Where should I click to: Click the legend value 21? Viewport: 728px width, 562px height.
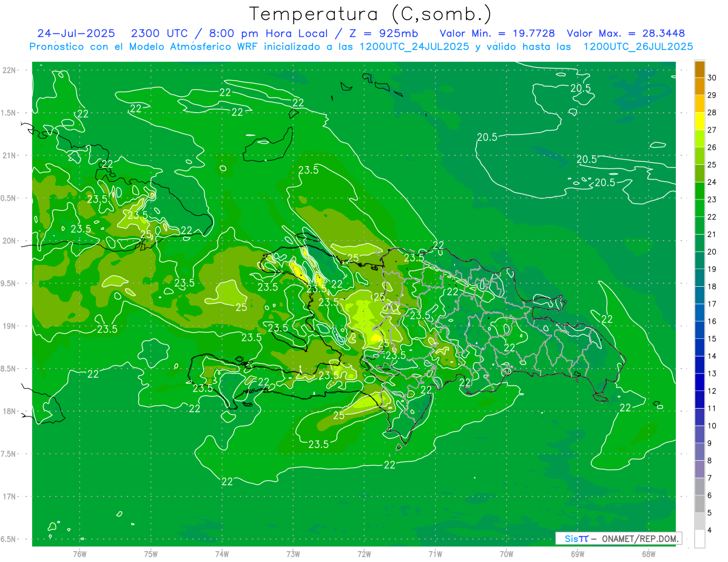tap(712, 234)
